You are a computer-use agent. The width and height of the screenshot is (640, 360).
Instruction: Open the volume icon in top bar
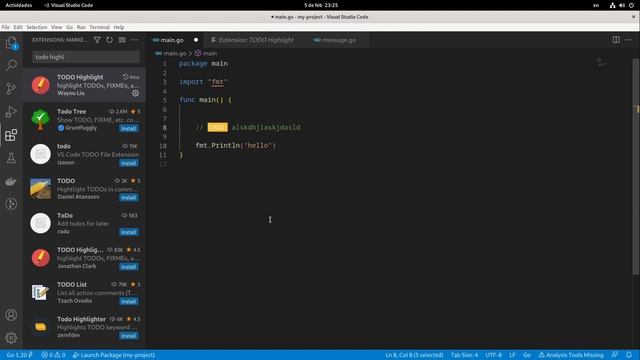[622, 5]
